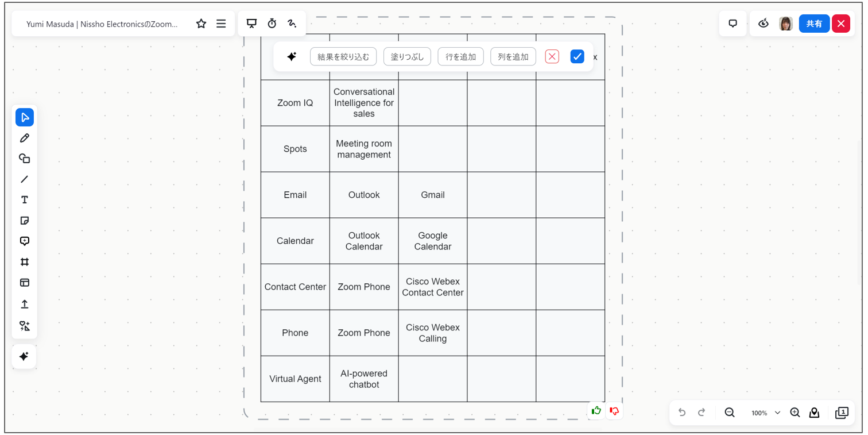Select Meeting room management cell
This screenshot has width=868, height=435.
pos(364,149)
